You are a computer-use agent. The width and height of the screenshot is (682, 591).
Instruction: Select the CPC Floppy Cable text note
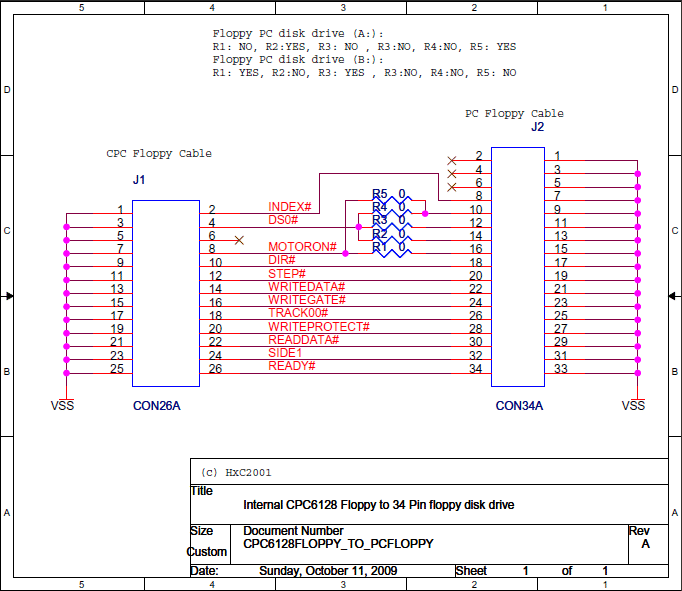(x=159, y=154)
